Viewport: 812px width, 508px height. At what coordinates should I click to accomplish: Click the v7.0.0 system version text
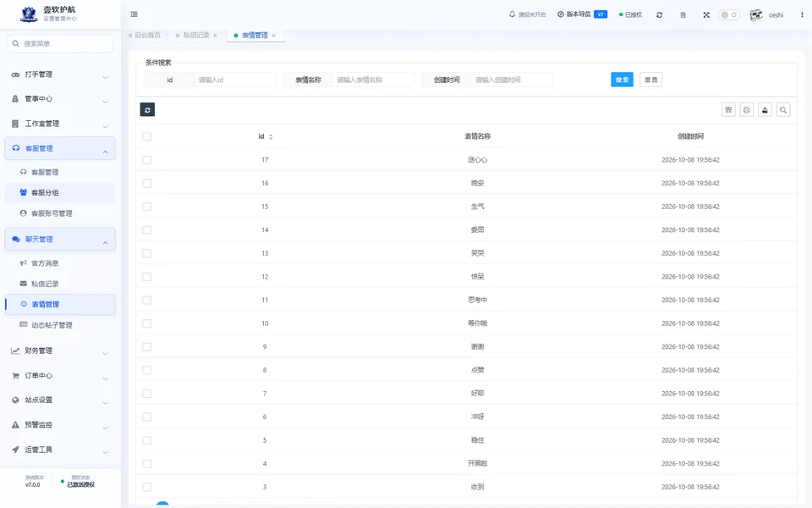tap(33, 485)
